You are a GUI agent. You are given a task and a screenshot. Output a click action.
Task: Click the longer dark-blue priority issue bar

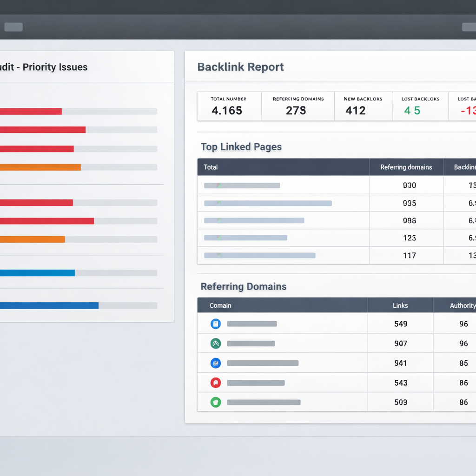point(49,306)
